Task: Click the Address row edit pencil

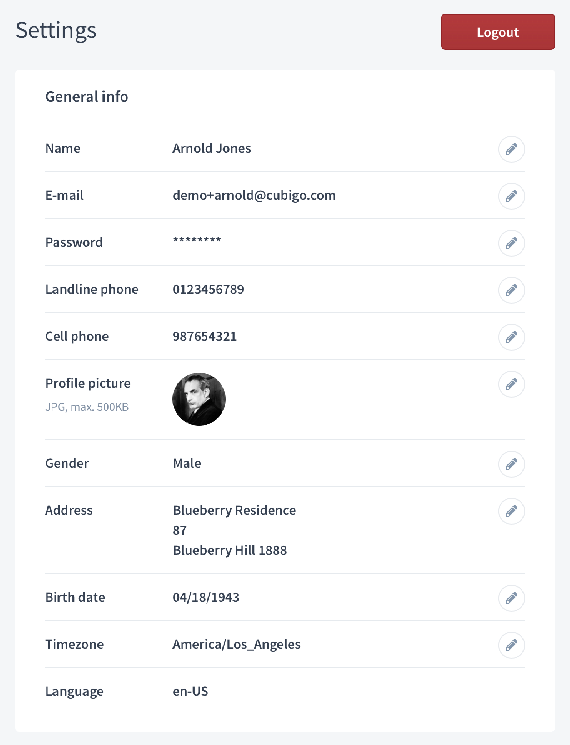Action: 511,511
